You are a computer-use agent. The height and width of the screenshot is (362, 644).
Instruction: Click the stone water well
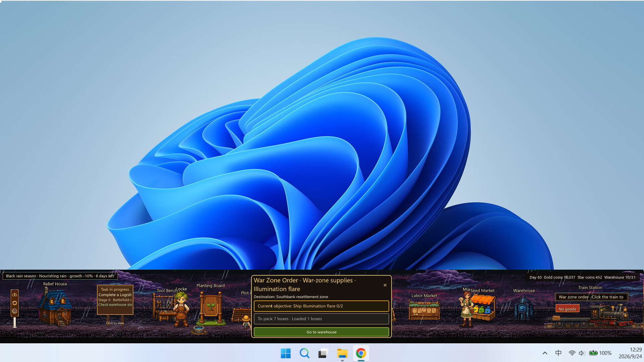pos(199,330)
